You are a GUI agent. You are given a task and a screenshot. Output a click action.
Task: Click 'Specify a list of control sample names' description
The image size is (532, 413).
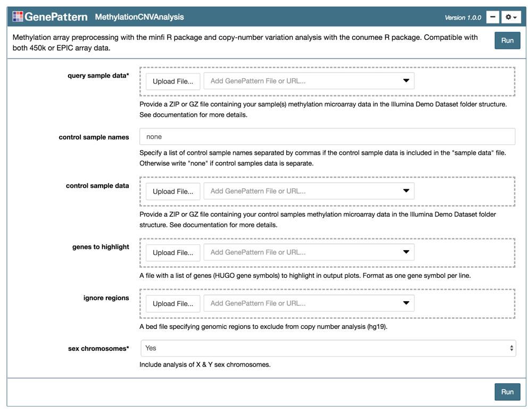[323, 158]
